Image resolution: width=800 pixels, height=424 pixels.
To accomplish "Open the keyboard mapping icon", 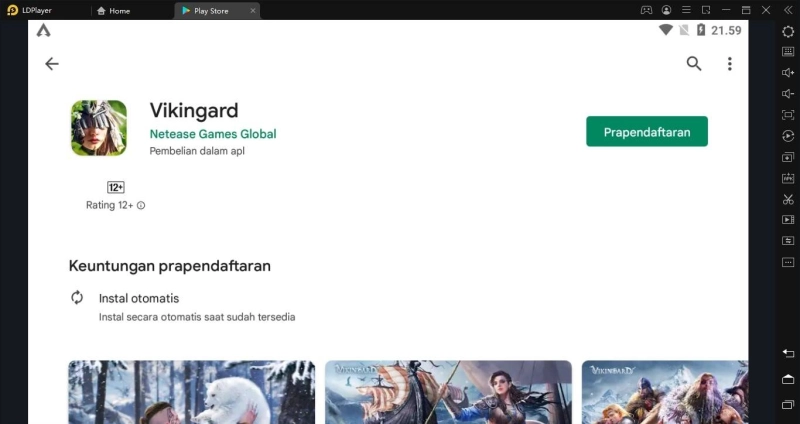I will pyautogui.click(x=788, y=52).
